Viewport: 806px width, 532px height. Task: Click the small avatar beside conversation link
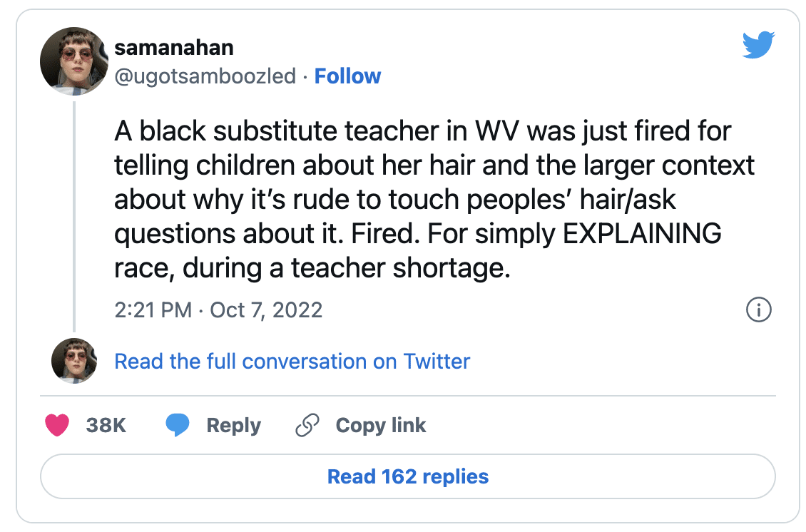73,361
